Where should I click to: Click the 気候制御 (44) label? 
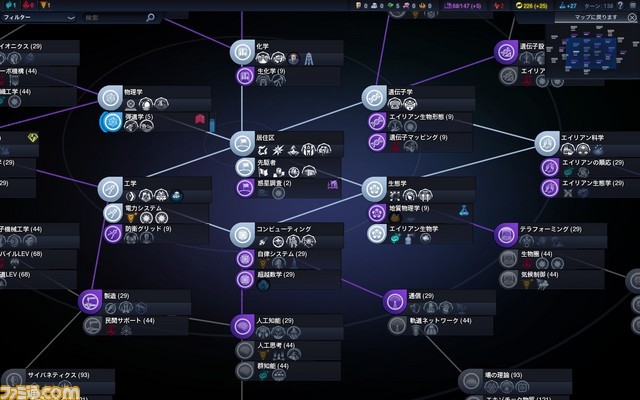(x=539, y=275)
